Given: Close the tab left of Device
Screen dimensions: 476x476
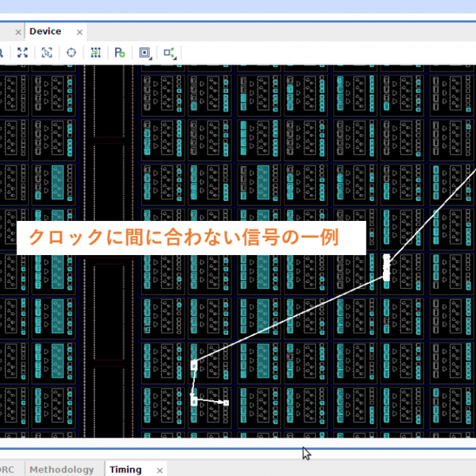Looking at the screenshot, I should click(x=18, y=33).
